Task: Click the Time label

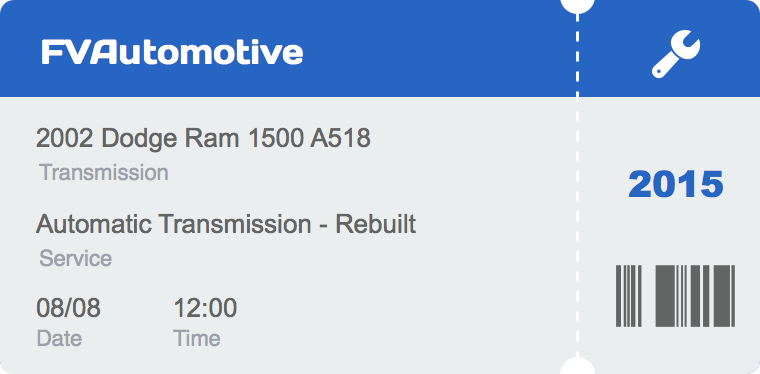Action: tap(197, 339)
